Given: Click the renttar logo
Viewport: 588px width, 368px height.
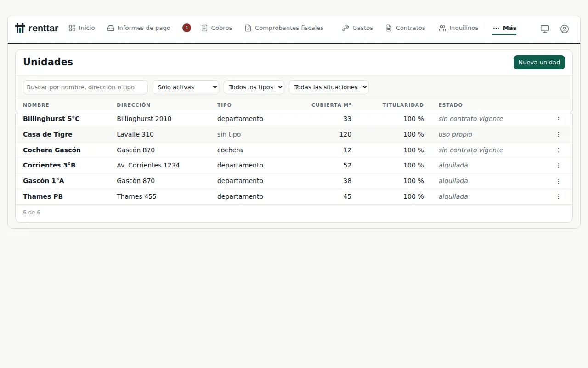Looking at the screenshot, I should [x=37, y=28].
